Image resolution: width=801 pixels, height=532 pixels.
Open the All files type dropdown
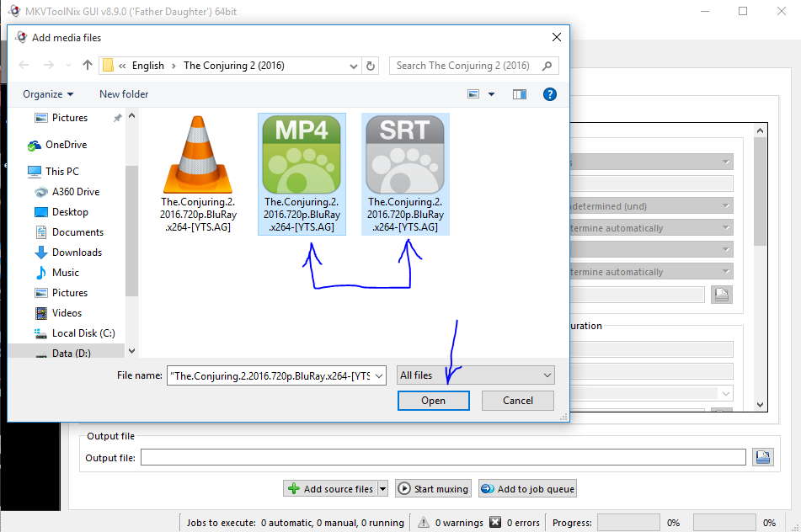click(x=476, y=375)
